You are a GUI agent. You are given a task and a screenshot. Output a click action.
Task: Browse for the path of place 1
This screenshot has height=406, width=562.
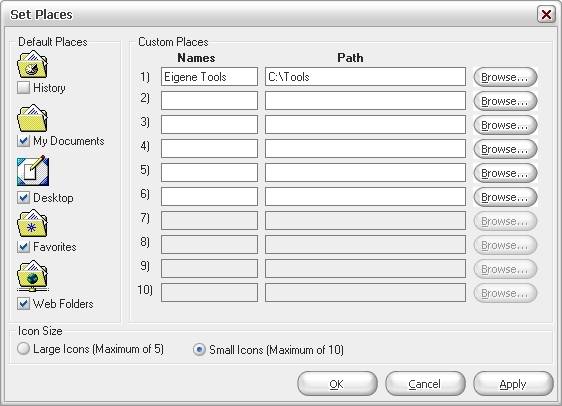(505, 77)
